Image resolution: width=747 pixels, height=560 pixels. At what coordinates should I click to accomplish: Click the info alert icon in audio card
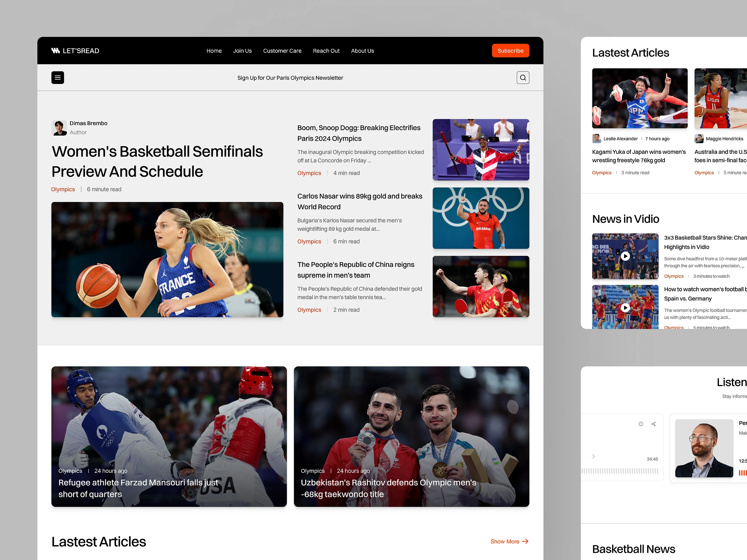pyautogui.click(x=641, y=424)
